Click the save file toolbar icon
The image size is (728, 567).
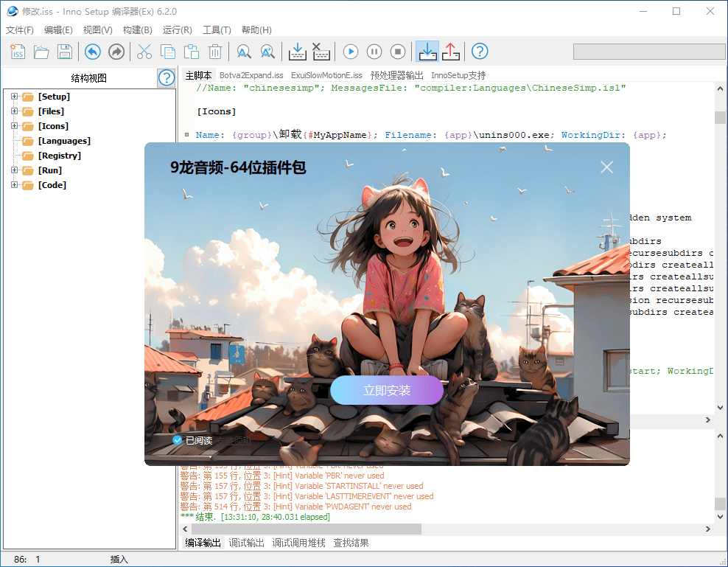point(65,52)
